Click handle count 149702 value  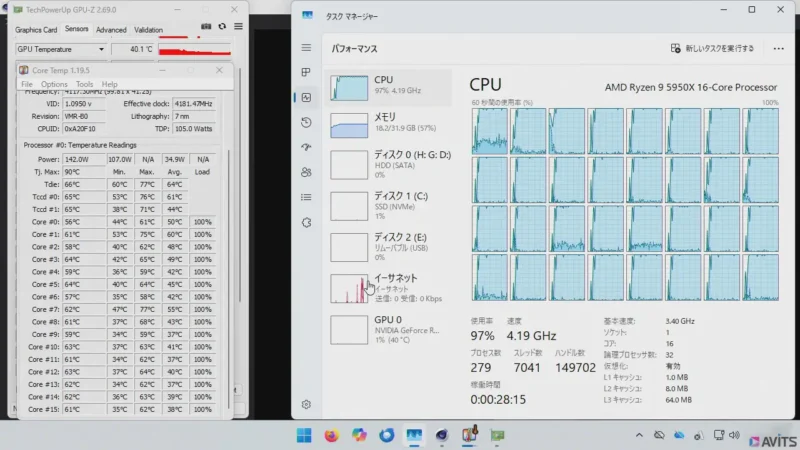[x=575, y=367]
